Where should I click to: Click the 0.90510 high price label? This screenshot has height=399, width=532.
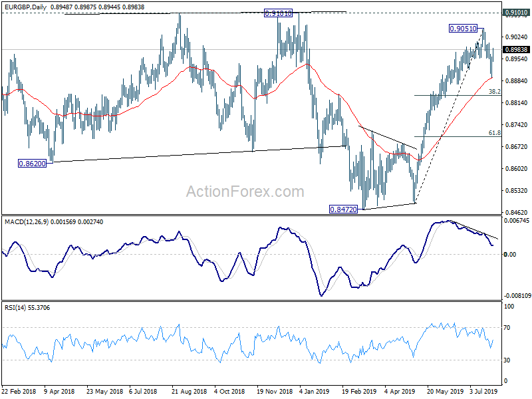[463, 29]
